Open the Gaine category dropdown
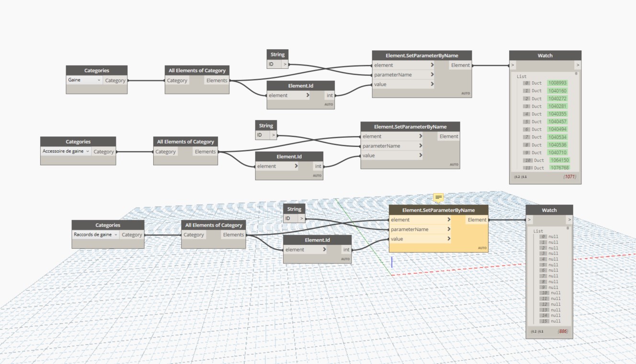Image resolution: width=636 pixels, height=364 pixels. tap(99, 80)
